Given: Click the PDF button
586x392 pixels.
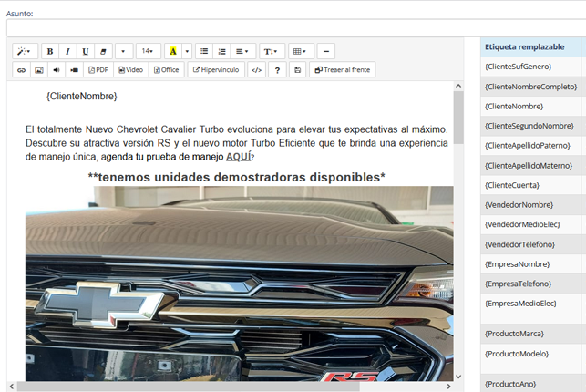Looking at the screenshot, I should pos(98,70).
